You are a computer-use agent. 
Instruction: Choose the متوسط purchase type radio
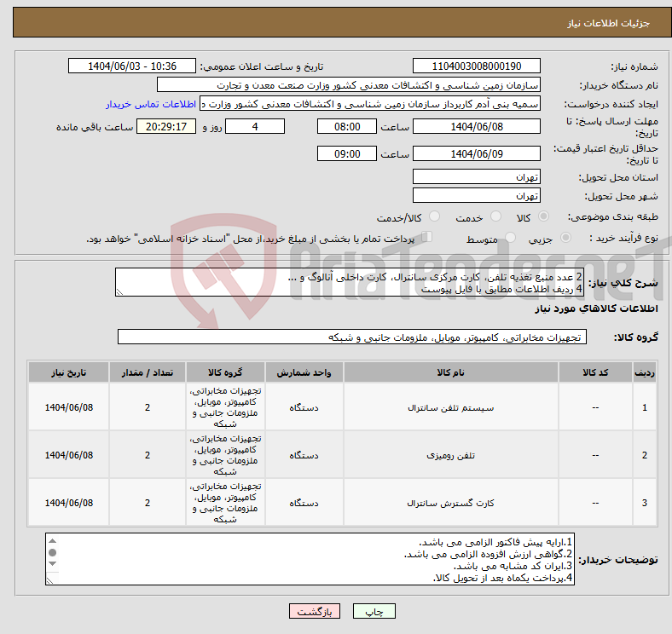tap(510, 237)
